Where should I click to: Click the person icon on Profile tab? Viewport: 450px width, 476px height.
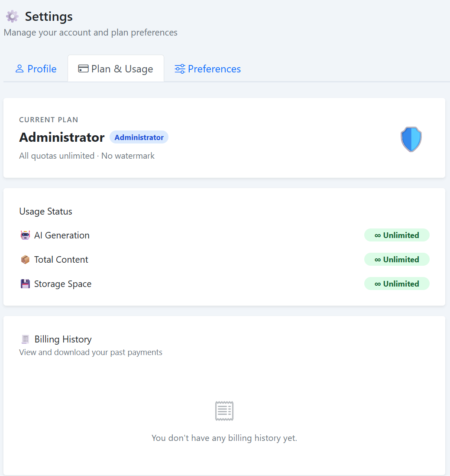19,69
